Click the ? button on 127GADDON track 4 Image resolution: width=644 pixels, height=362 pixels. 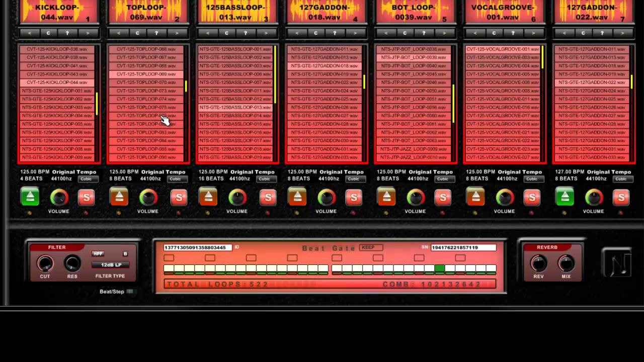335,33
